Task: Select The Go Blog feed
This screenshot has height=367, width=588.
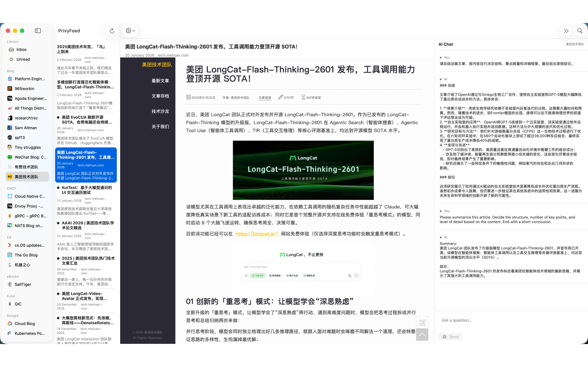Action: click(26, 255)
